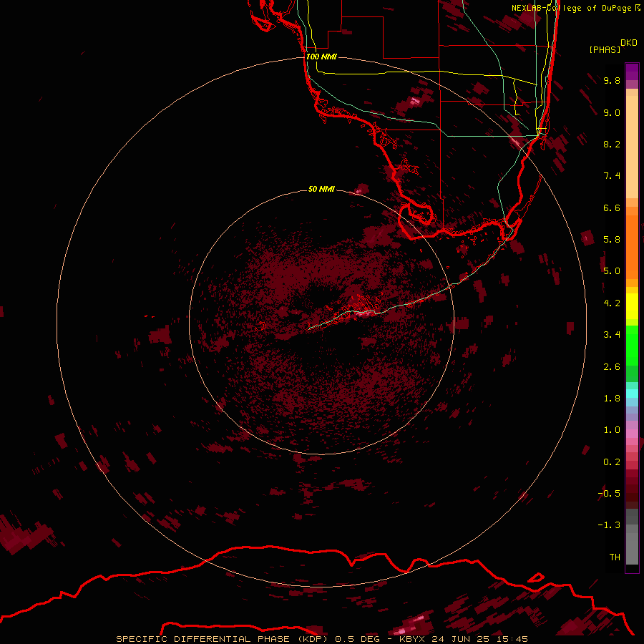Click the 24 JUN 25 date in the caption
The width and height of the screenshot is (644, 644).
459,639
